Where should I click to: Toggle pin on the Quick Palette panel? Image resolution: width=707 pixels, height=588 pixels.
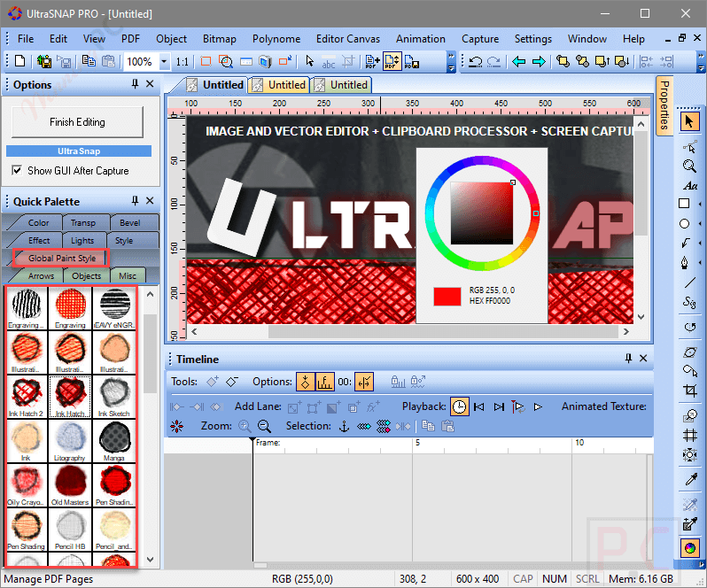coord(135,200)
